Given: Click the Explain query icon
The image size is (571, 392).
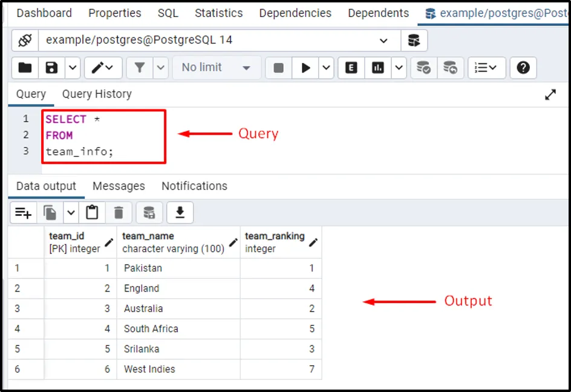Looking at the screenshot, I should click(351, 68).
